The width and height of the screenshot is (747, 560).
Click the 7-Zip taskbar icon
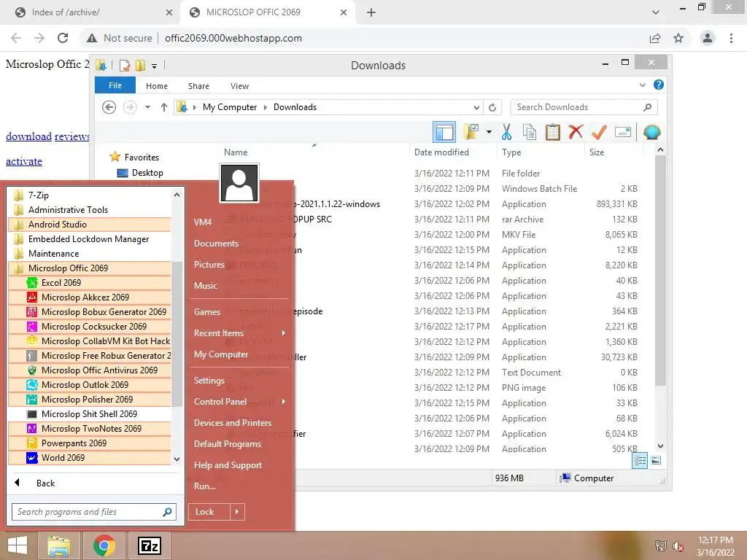(x=150, y=545)
